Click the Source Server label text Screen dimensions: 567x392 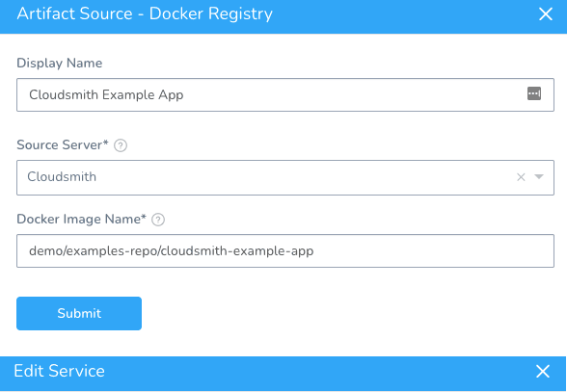(62, 144)
